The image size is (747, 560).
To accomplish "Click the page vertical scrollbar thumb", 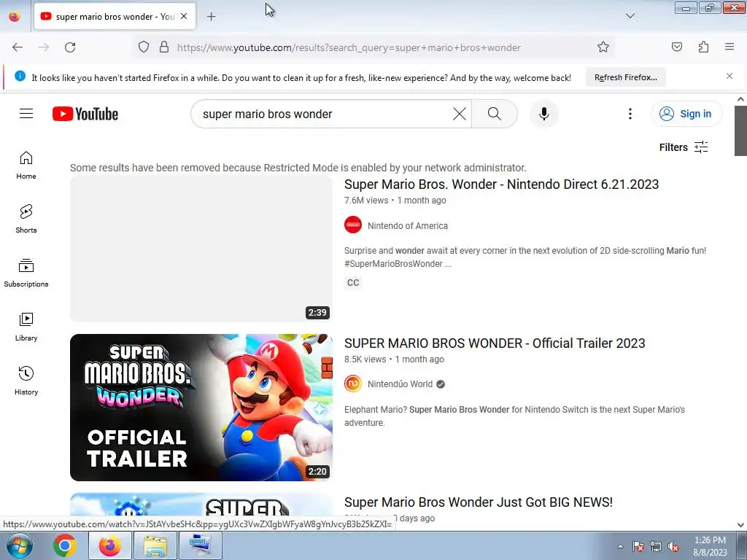I will (740, 131).
